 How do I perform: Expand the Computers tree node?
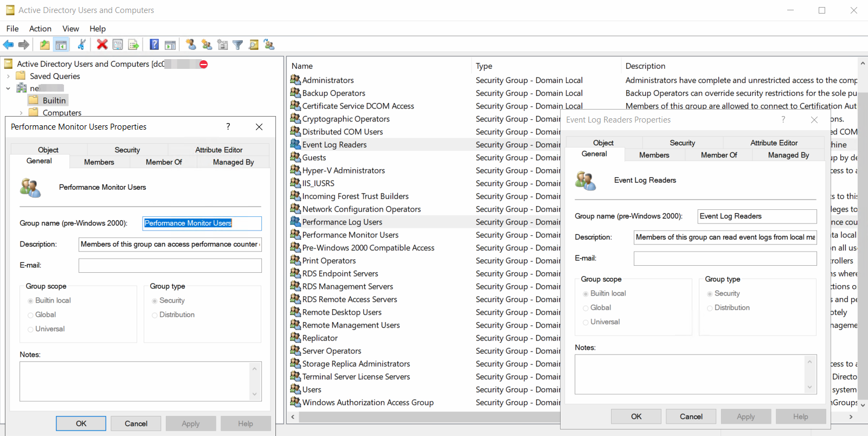click(x=21, y=113)
